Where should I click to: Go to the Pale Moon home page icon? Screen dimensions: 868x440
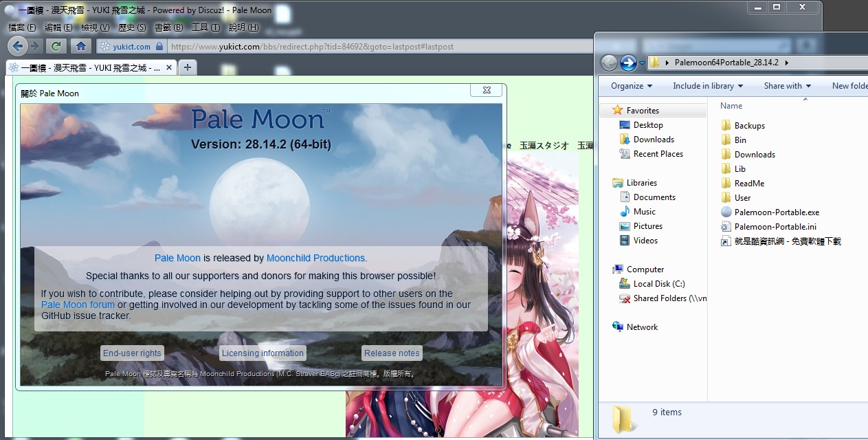pos(81,46)
